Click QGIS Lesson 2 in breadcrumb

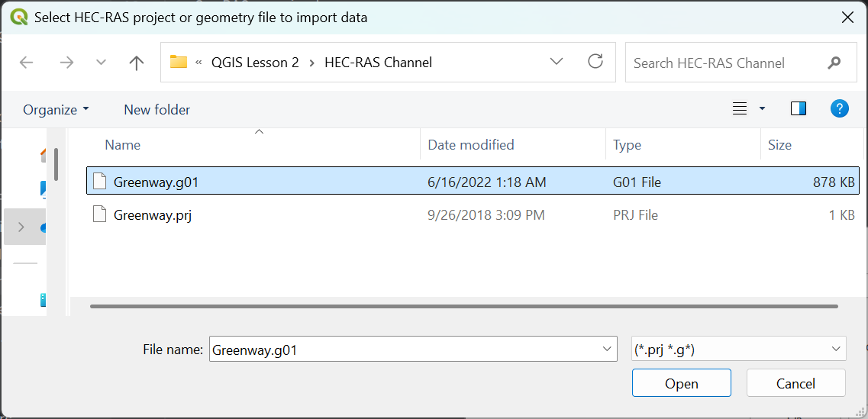click(255, 63)
